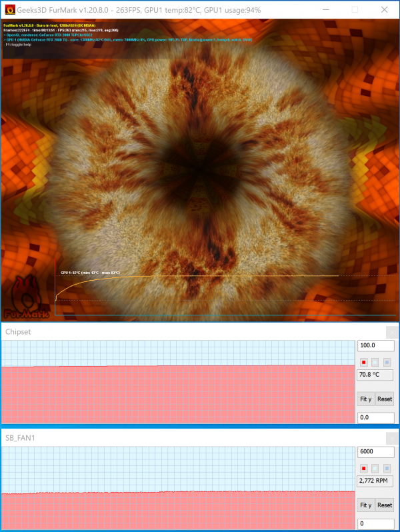Click the SB_FAN1 fan speed graph area

click(x=178, y=488)
